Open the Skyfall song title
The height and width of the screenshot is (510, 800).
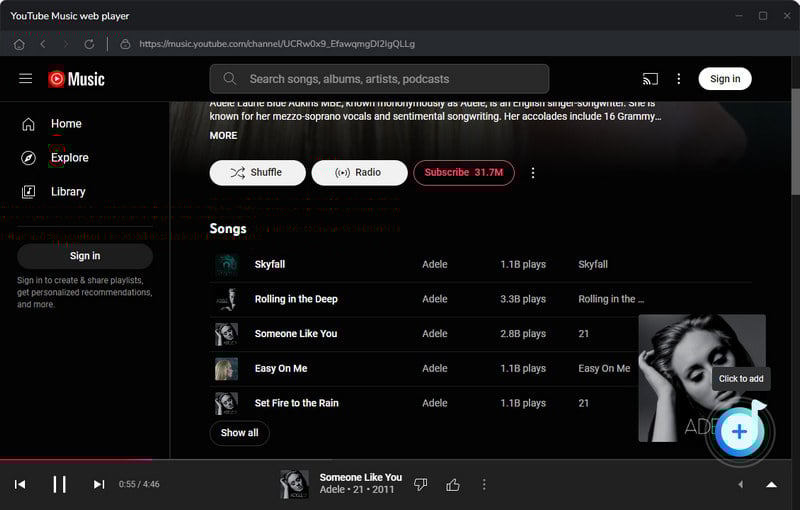click(x=270, y=265)
